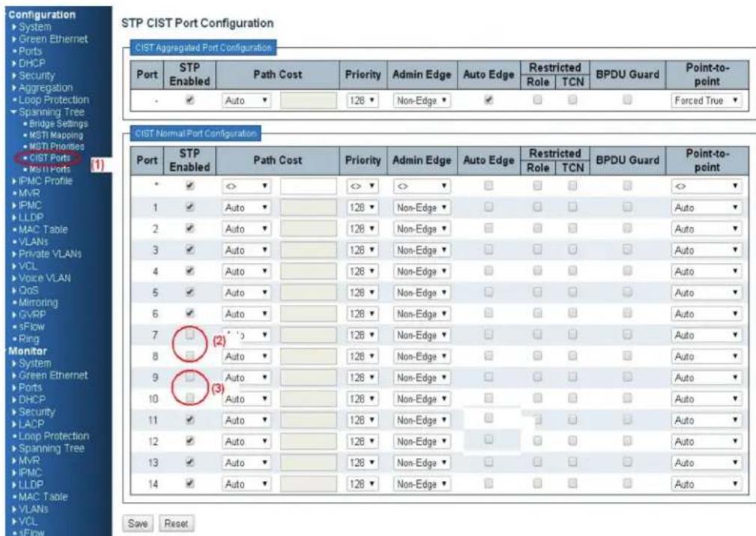Enable STP on port 8
Screen dimensions: 756x536
190,355
